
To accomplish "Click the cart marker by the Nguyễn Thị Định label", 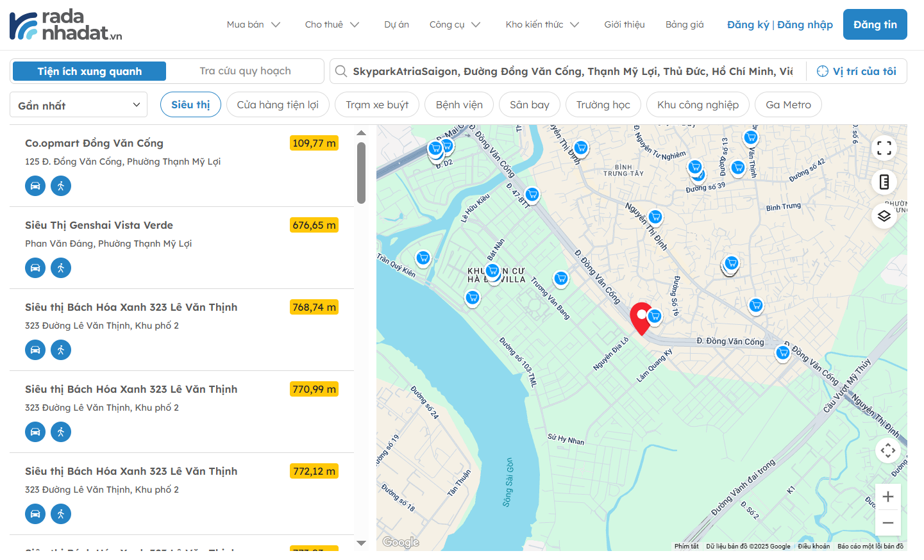I will (x=655, y=217).
